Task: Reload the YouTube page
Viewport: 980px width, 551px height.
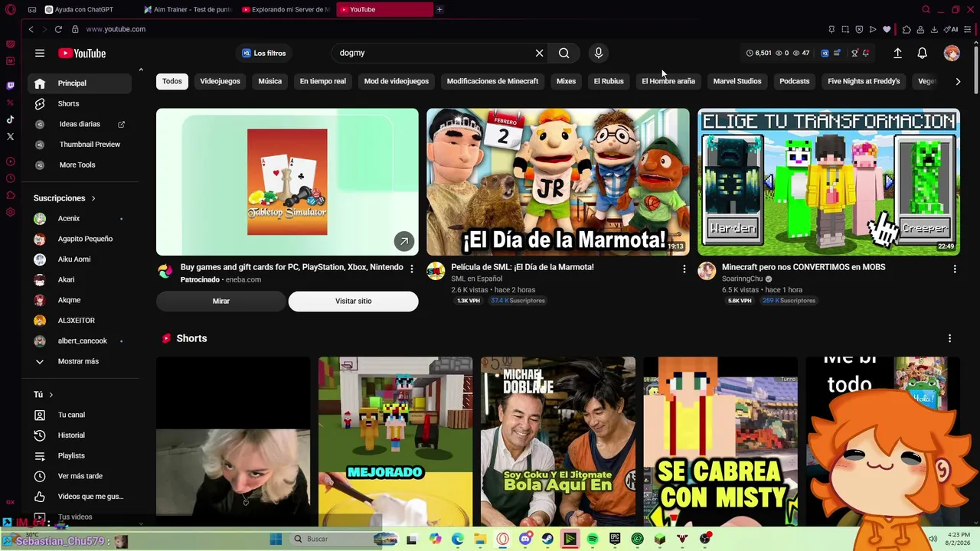Action: tap(58, 29)
